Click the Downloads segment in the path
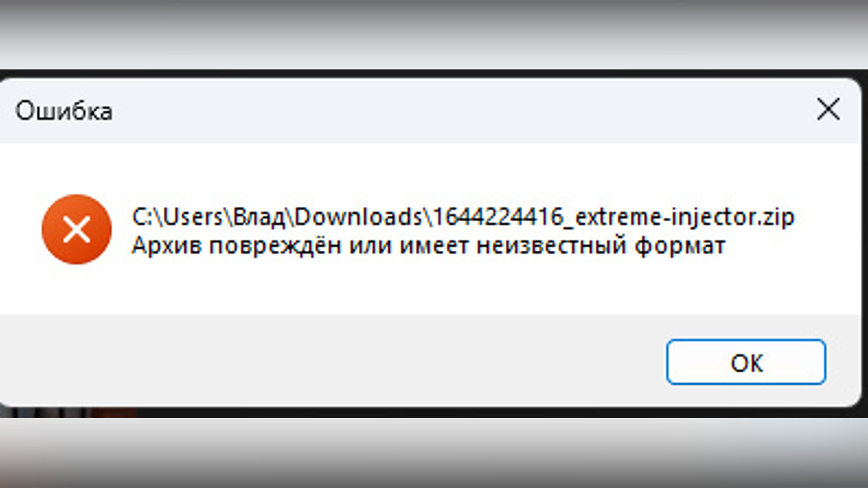This screenshot has width=868, height=488. tap(359, 217)
